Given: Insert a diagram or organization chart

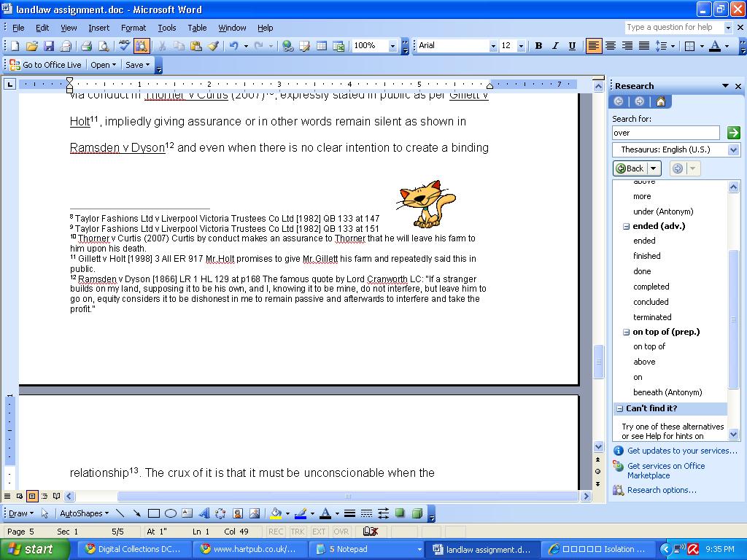Looking at the screenshot, I should pyautogui.click(x=220, y=513).
